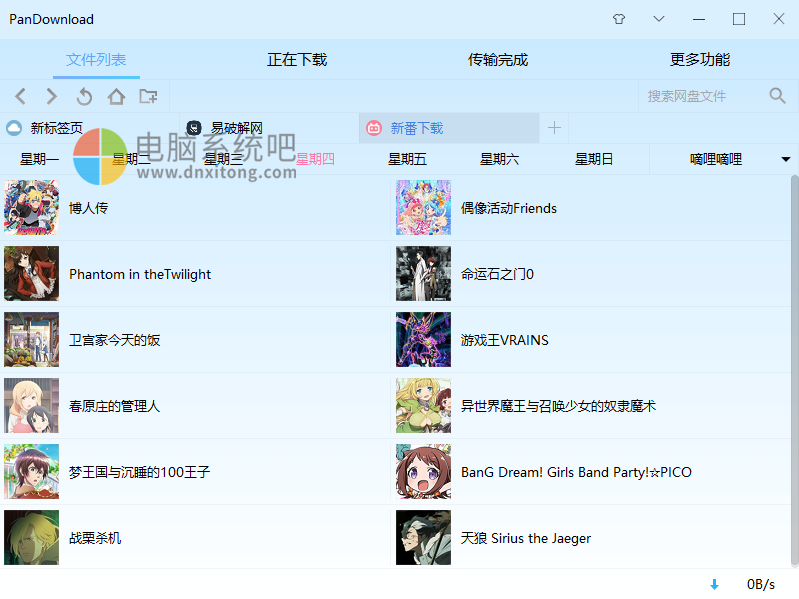Click the 春原庄的管理人 thumbnail

coord(32,405)
